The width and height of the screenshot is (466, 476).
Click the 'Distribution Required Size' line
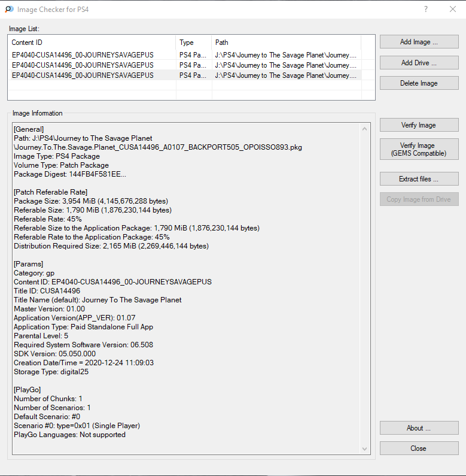[x=111, y=246]
